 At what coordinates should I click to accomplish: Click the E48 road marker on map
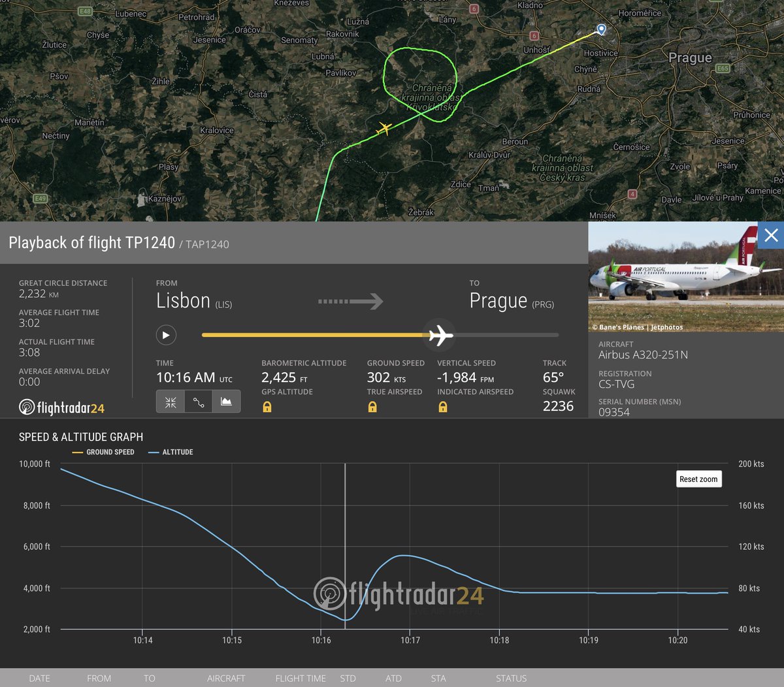point(85,11)
